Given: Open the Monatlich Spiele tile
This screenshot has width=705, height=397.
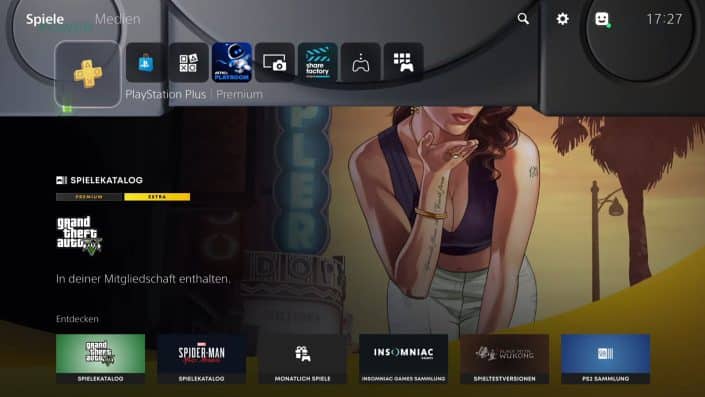Looking at the screenshot, I should (x=303, y=359).
